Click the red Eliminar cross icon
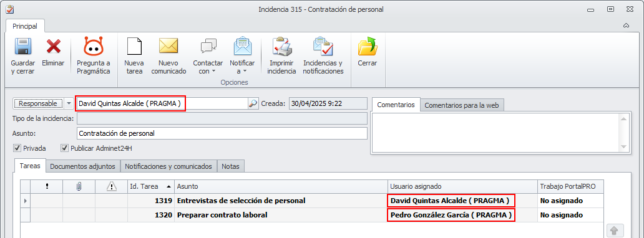 54,46
